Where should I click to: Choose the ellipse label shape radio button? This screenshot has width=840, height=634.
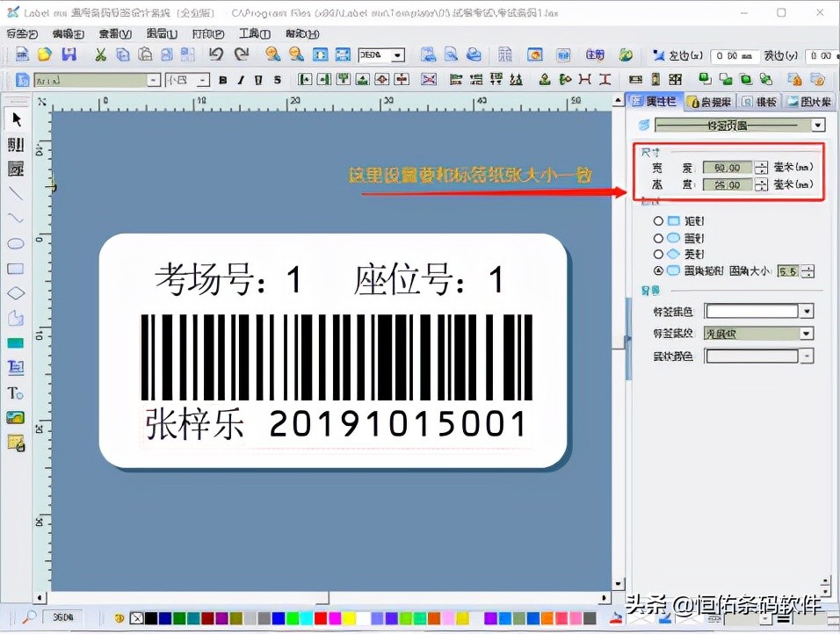click(658, 238)
